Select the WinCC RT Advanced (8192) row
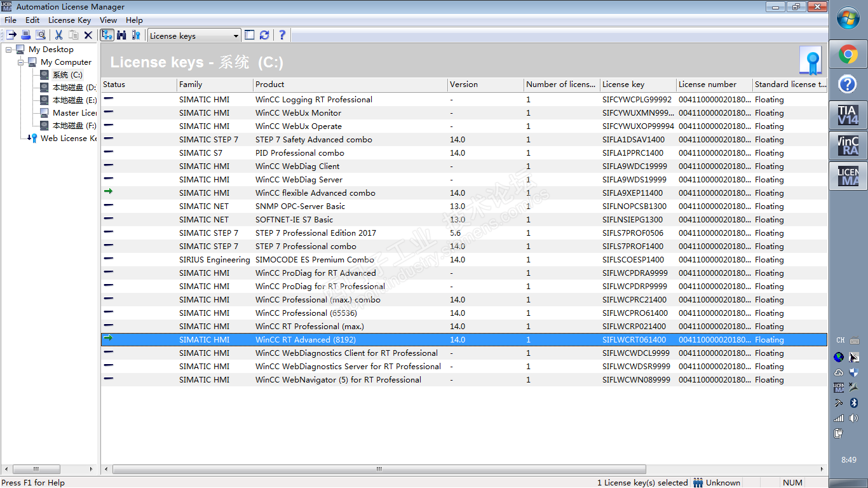The image size is (868, 488). click(x=464, y=340)
